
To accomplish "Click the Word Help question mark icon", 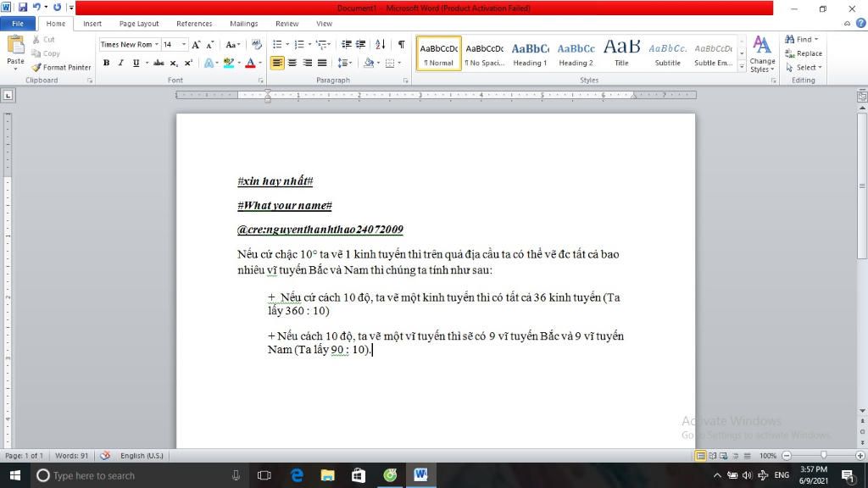I will coord(861,23).
